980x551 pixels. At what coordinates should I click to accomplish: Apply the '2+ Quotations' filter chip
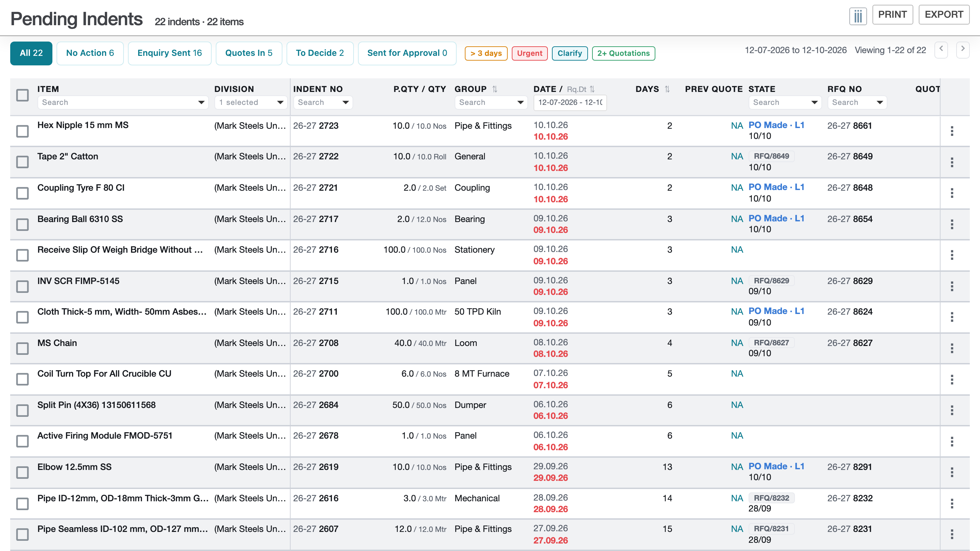pos(623,53)
